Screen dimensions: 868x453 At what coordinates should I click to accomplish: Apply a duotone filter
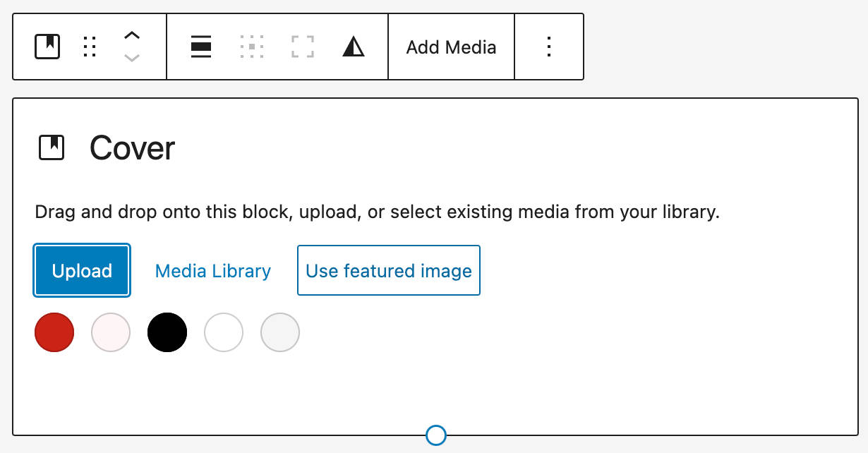coord(354,47)
